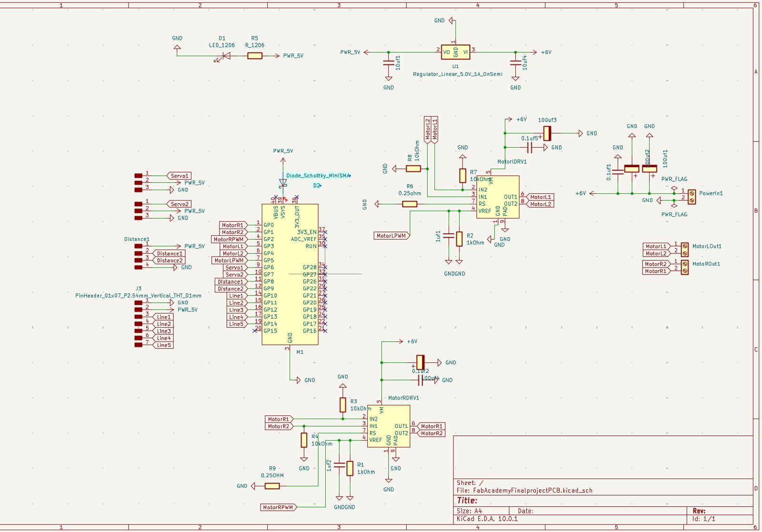762x532 pixels.
Task: Select resistor R1 1kOhm
Action: pos(350,468)
